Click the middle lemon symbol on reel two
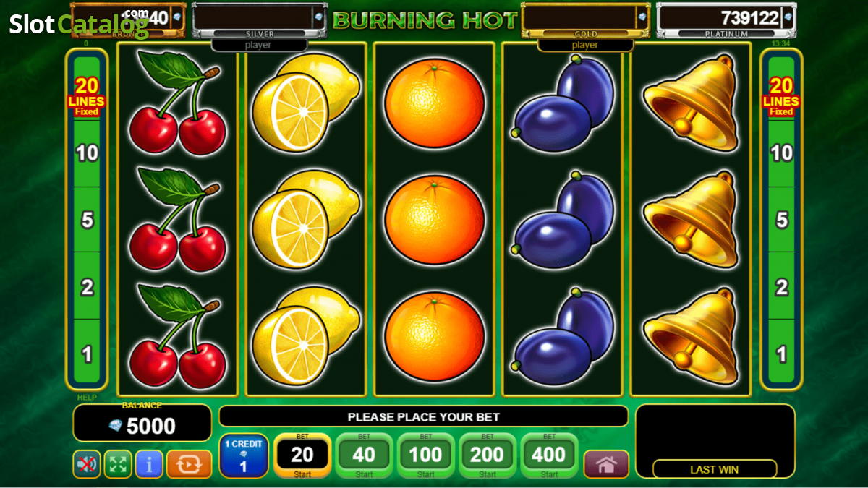Viewport: 868px width, 488px height. (x=305, y=219)
